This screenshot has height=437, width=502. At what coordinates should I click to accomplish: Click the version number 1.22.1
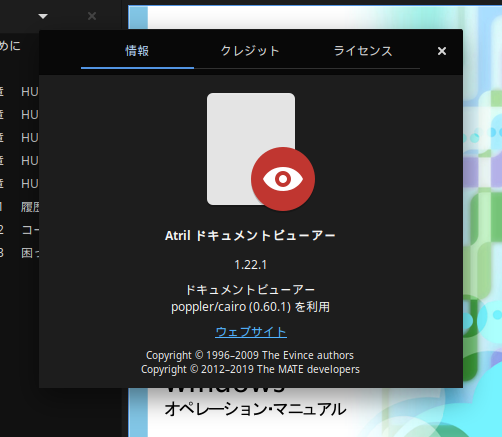(251, 265)
